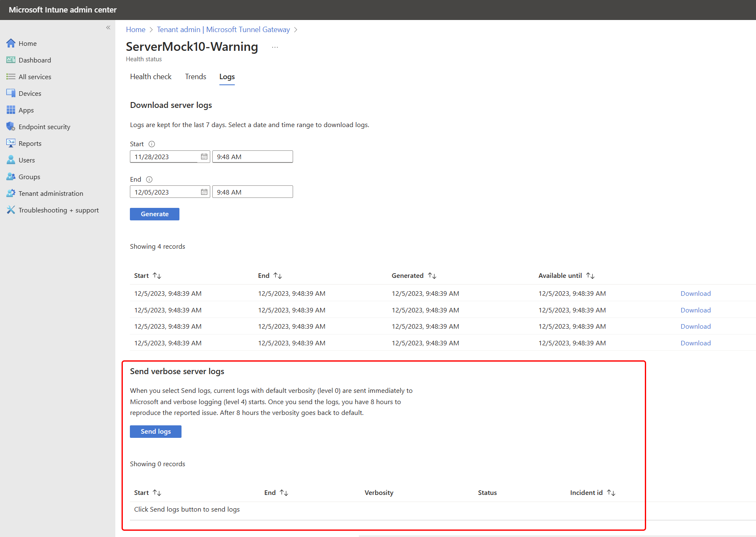Screen dimensions: 756x537
Task: Click the Troubleshooting + support icon
Action: (11, 210)
